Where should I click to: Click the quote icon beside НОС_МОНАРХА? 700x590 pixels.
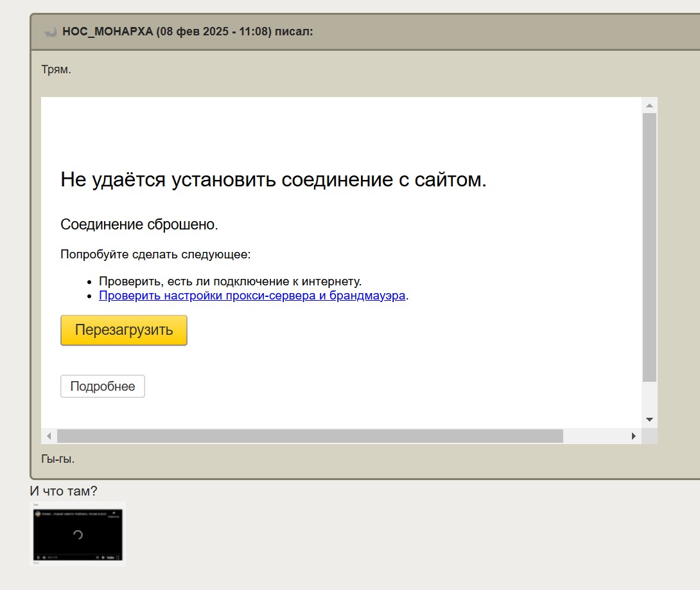point(50,31)
